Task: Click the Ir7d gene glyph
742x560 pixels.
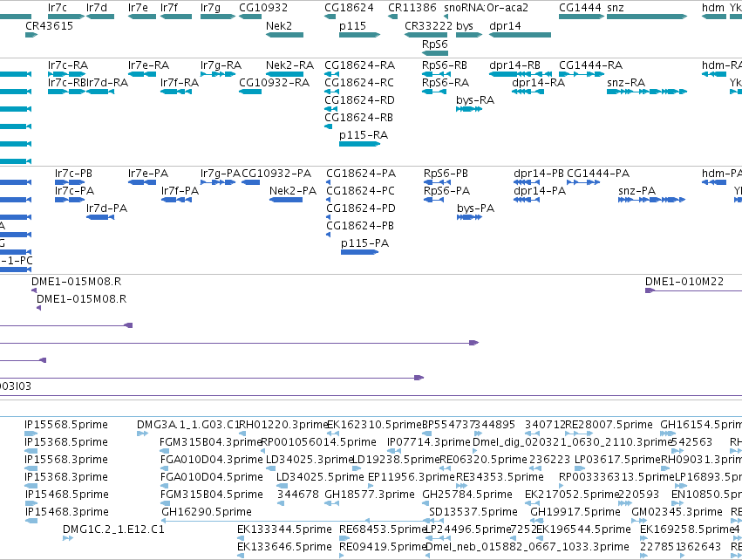Action: [100, 17]
